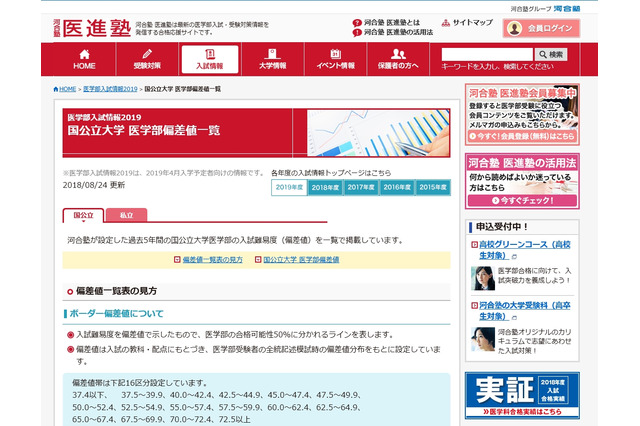Click the 会員ログイン button
Viewport: 640px width, 426px height.
pos(541,28)
